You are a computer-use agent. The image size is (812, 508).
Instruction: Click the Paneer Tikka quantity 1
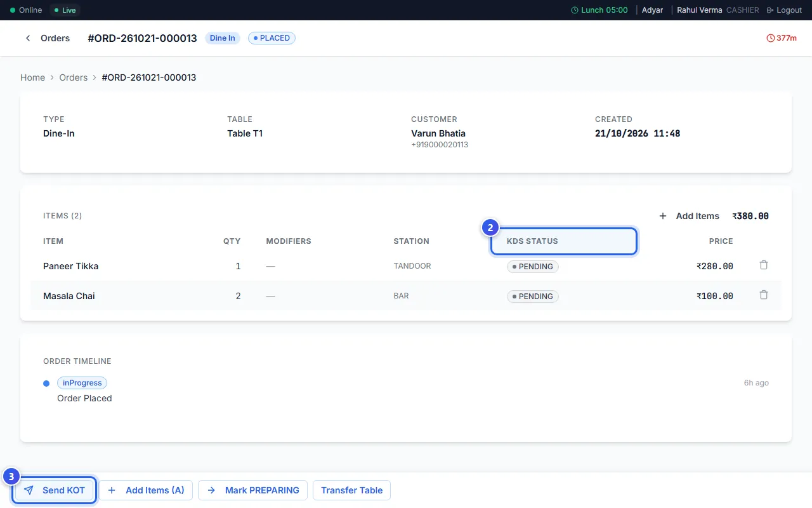(x=239, y=266)
